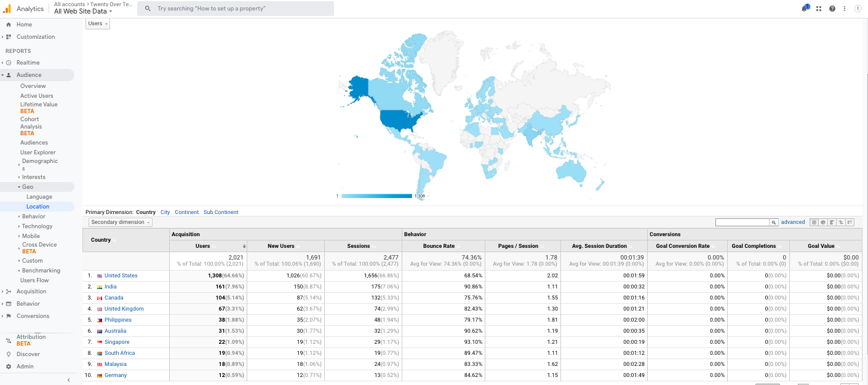Switch to Performance bar view icon

(x=832, y=222)
